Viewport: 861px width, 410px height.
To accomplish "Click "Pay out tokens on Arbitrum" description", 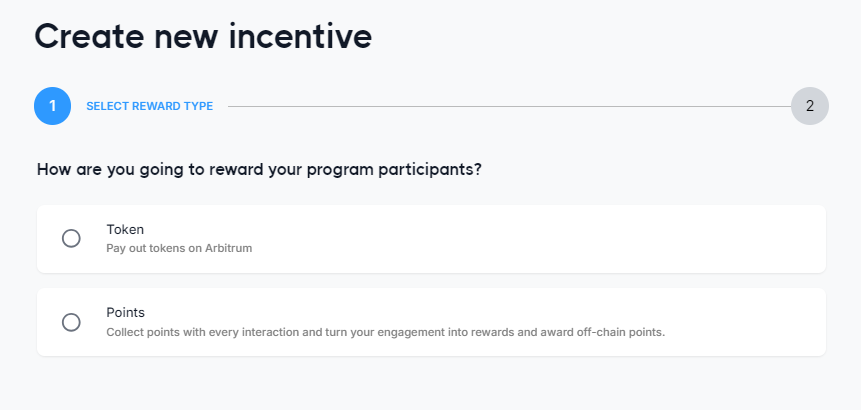I will (179, 248).
